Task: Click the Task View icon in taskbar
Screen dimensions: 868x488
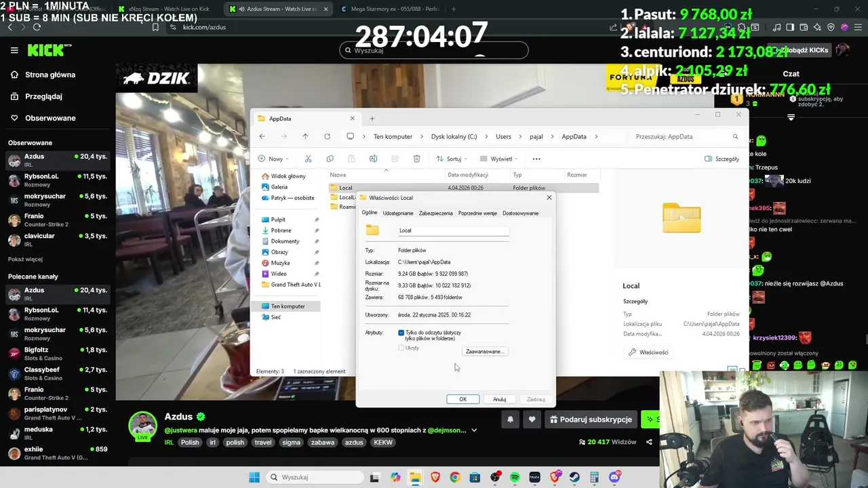Action: (x=374, y=477)
